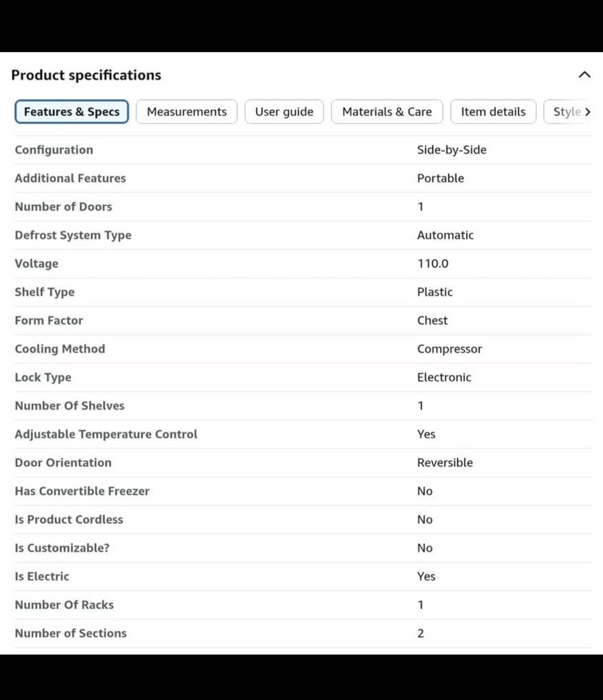Open the partially visible Style tab
The height and width of the screenshot is (700, 603).
tap(566, 112)
